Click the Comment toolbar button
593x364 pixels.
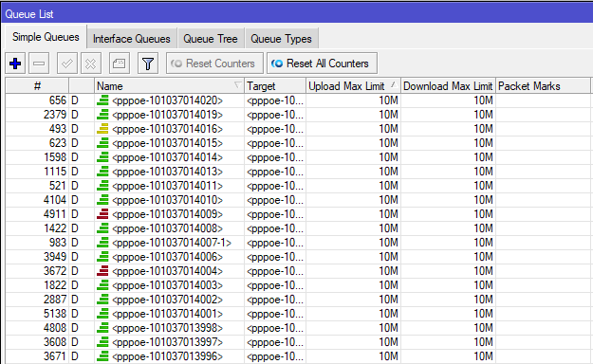[120, 64]
